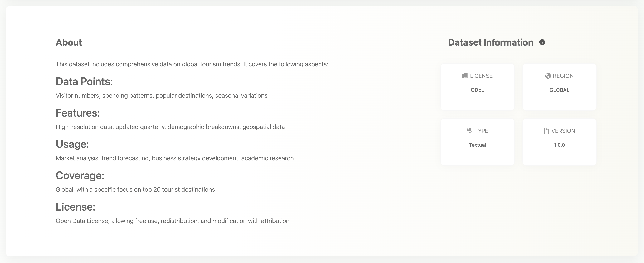
Task: Click the Data Points heading
Action: click(84, 82)
